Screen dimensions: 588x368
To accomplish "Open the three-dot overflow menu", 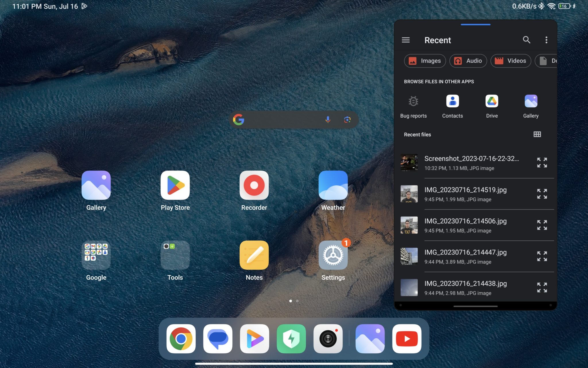I will (x=546, y=40).
